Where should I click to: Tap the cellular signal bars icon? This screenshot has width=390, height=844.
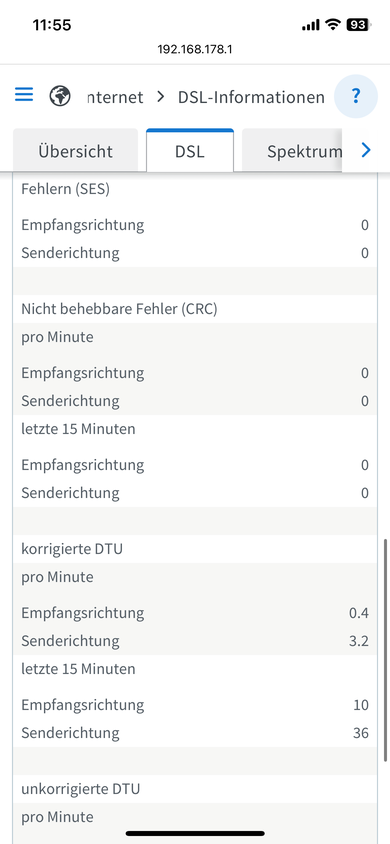coord(310,25)
